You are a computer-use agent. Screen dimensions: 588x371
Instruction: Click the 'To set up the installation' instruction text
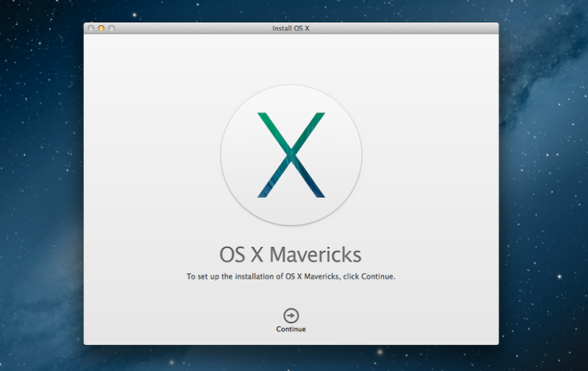coord(291,276)
